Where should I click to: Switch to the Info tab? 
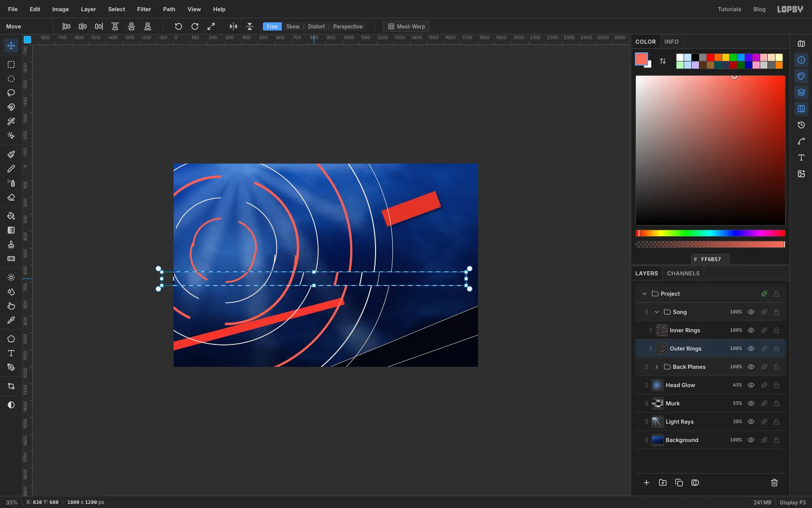pyautogui.click(x=671, y=42)
